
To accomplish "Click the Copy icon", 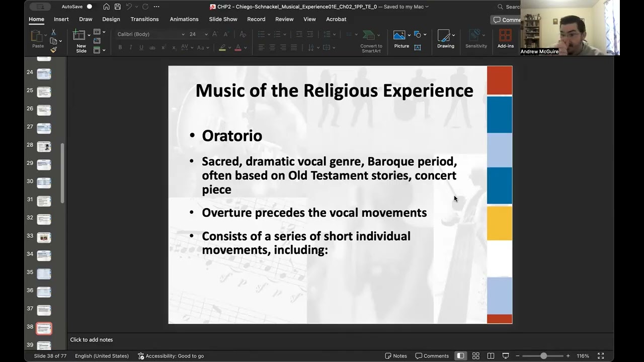I will pos(53,41).
